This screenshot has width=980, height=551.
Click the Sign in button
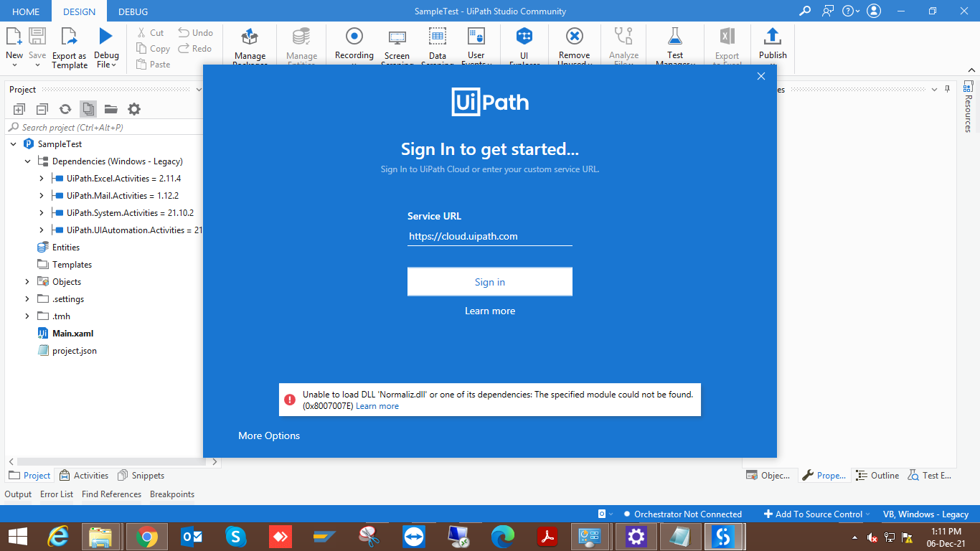click(490, 282)
